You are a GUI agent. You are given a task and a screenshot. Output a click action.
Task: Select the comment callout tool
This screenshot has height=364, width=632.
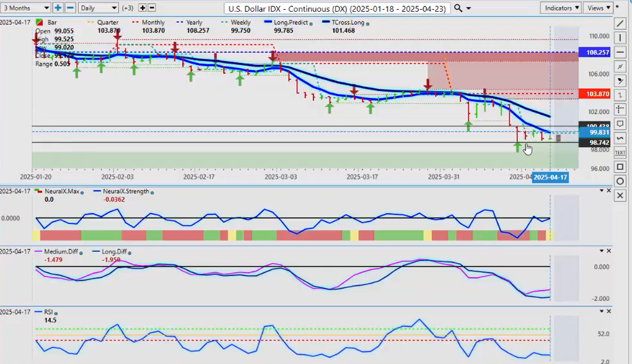[x=620, y=124]
